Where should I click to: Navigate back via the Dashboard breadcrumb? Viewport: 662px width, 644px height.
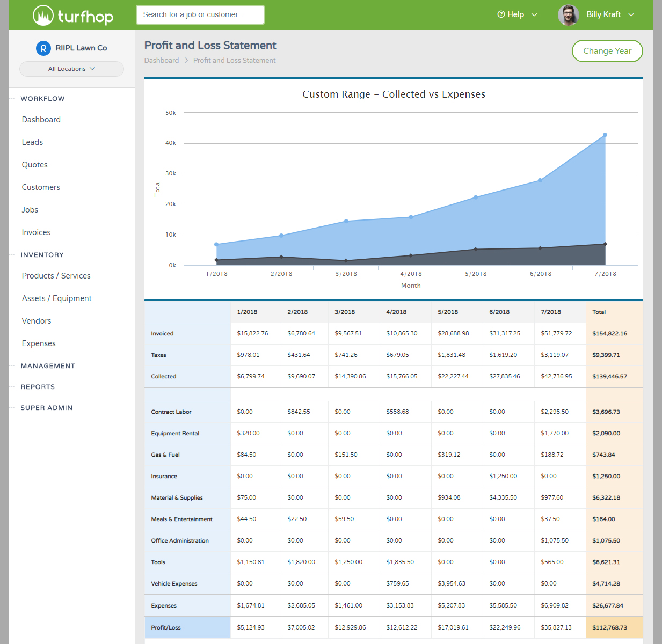161,60
